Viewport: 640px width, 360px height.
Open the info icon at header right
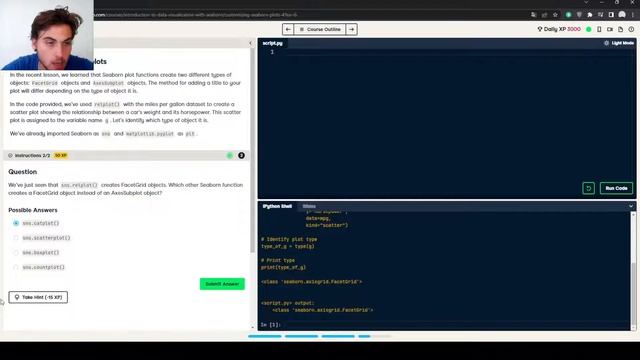point(631,29)
